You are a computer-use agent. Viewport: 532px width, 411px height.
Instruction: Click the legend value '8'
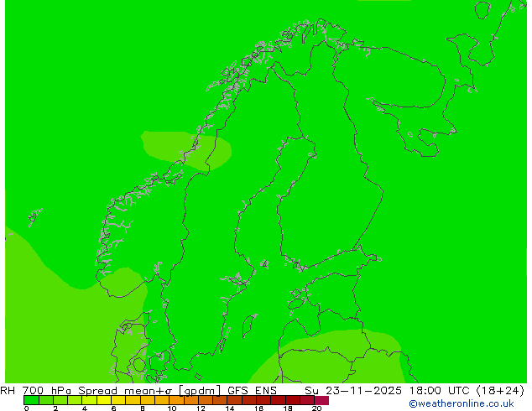(143, 408)
